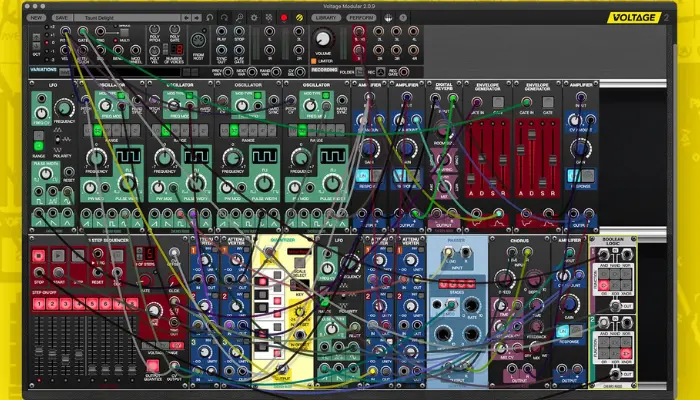Click the transport STOP jack
Viewport: 700px width, 400px height.
[239, 31]
